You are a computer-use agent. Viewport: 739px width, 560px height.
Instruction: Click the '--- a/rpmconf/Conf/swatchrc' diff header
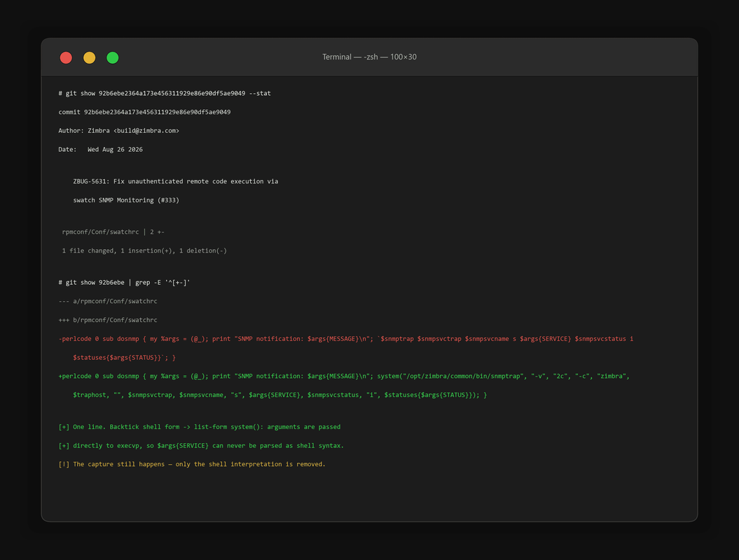[x=108, y=301]
